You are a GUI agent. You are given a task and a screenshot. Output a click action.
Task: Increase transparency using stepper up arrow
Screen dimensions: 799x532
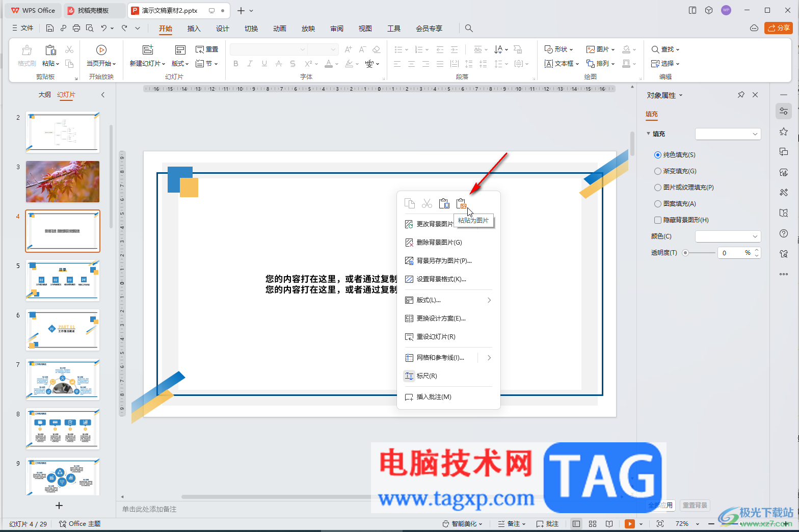(757, 250)
